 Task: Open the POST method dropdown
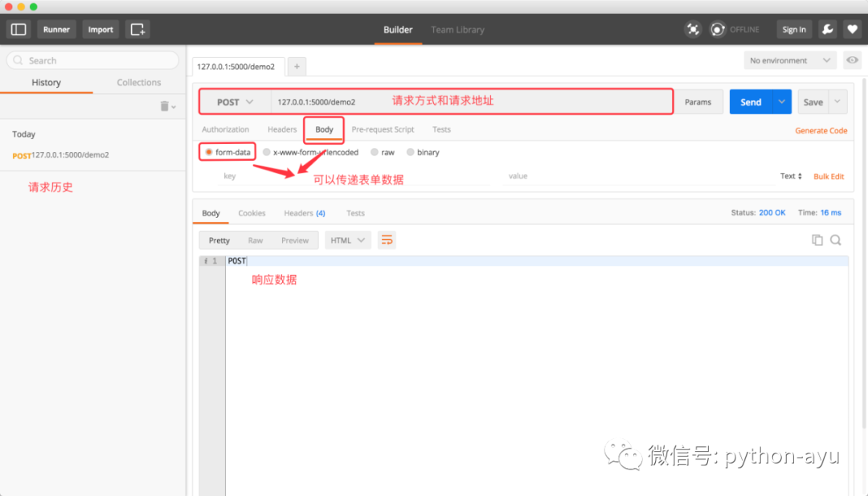coord(235,102)
